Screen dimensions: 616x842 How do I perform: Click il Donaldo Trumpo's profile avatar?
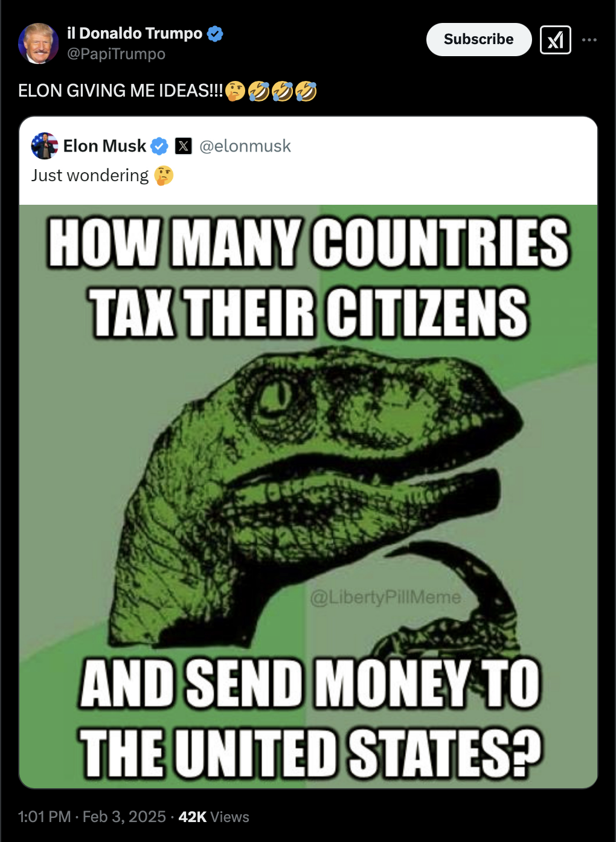click(x=38, y=43)
